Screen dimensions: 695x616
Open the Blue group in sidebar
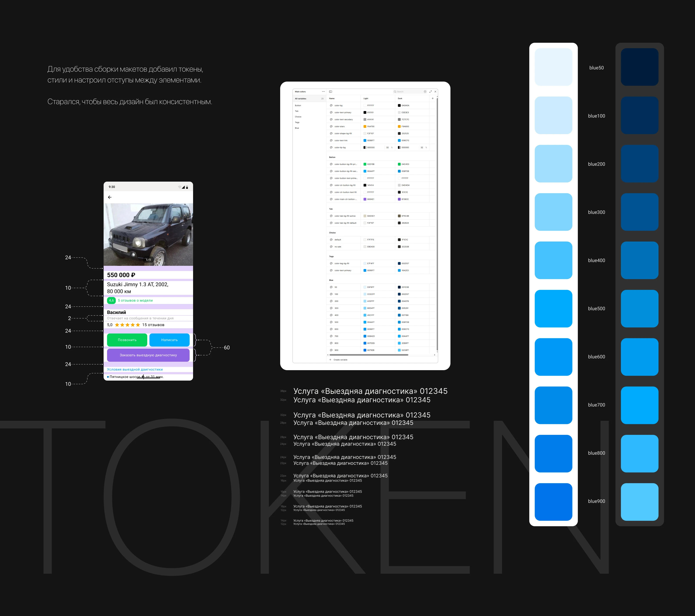tap(297, 128)
